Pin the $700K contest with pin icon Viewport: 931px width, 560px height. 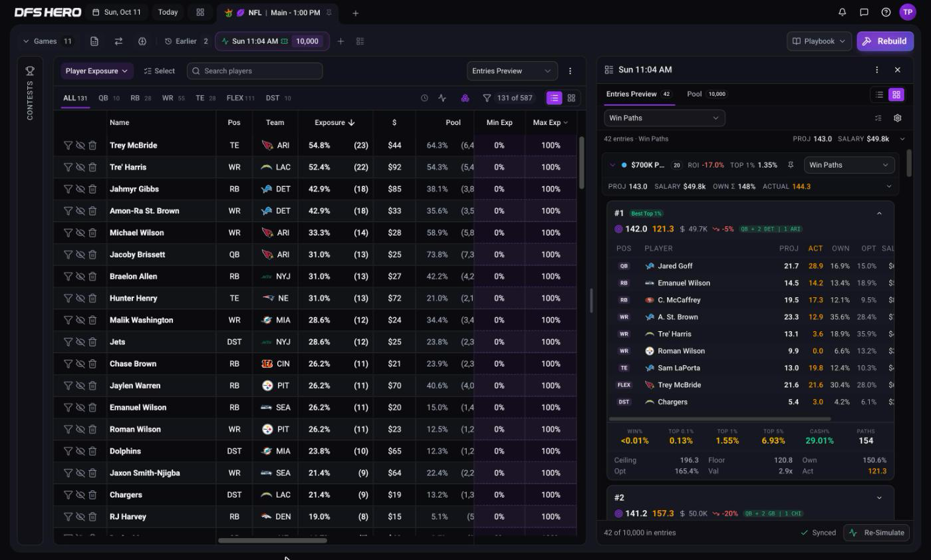coord(791,165)
